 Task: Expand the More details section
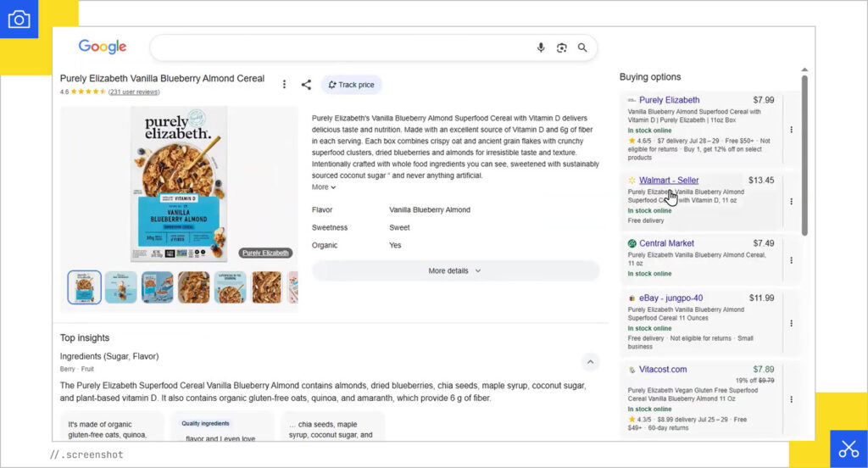click(455, 271)
